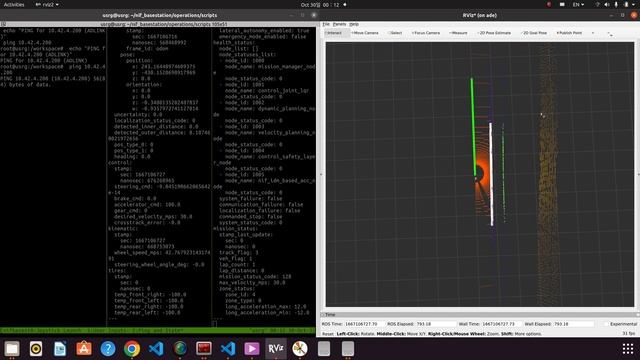Open the first Visual Studio Code dock icon
The width and height of the screenshot is (640, 360).
[x=156, y=349]
